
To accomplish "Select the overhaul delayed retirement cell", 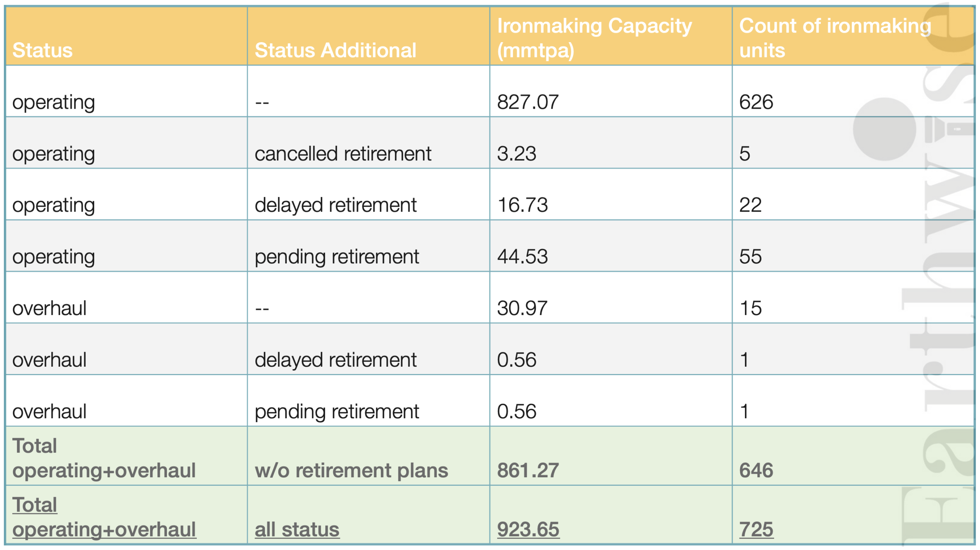I will click(368, 349).
